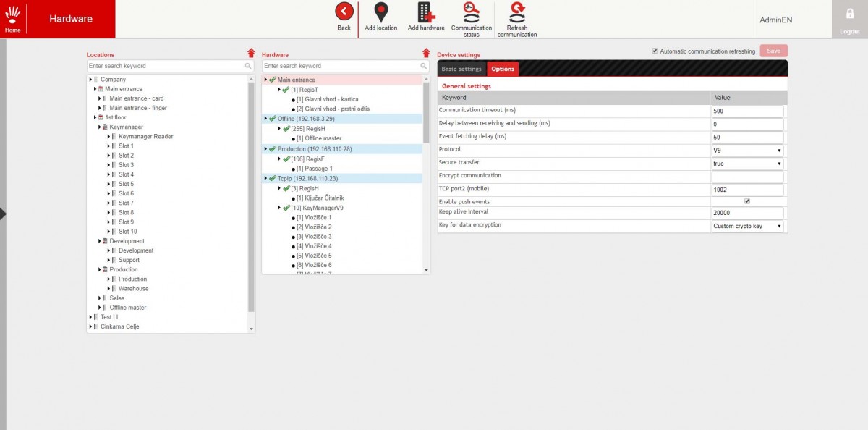The height and width of the screenshot is (430, 868).
Task: Click the AdminEN user name
Action: coord(775,20)
